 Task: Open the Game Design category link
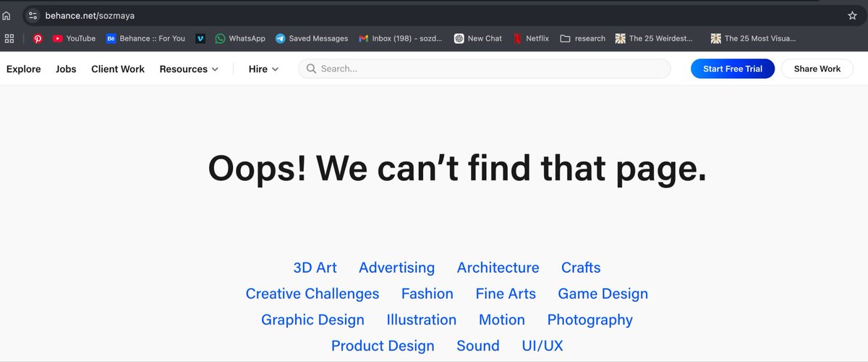(603, 294)
